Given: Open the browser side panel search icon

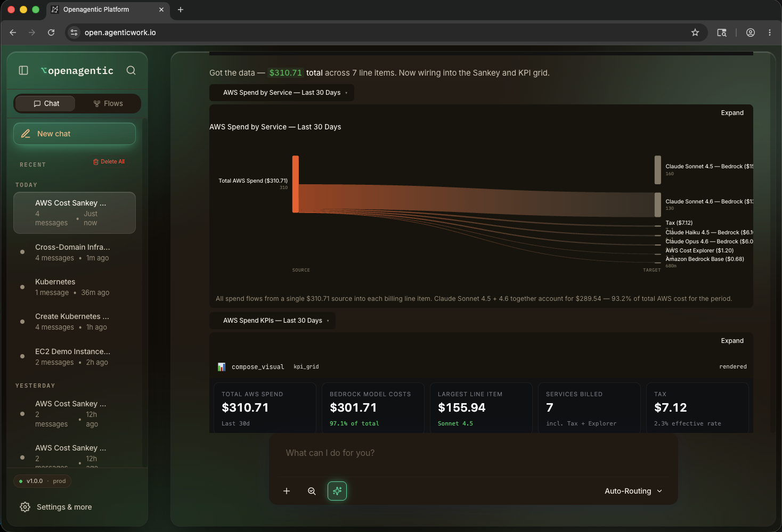Looking at the screenshot, I should 722,32.
